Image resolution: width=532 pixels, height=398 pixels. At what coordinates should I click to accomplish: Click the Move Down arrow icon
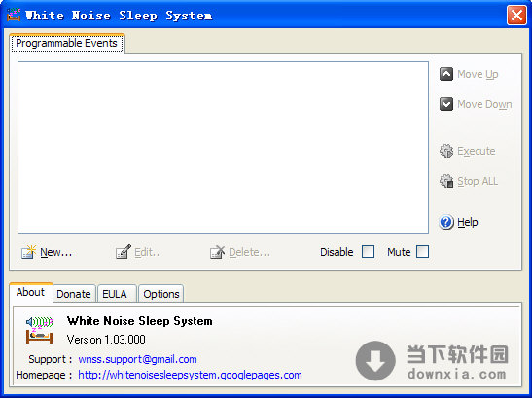(446, 104)
